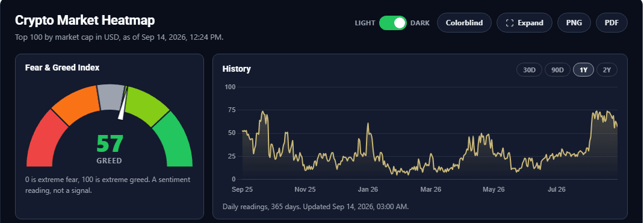Select the 1Y history range
644x223 pixels.
[x=584, y=70]
